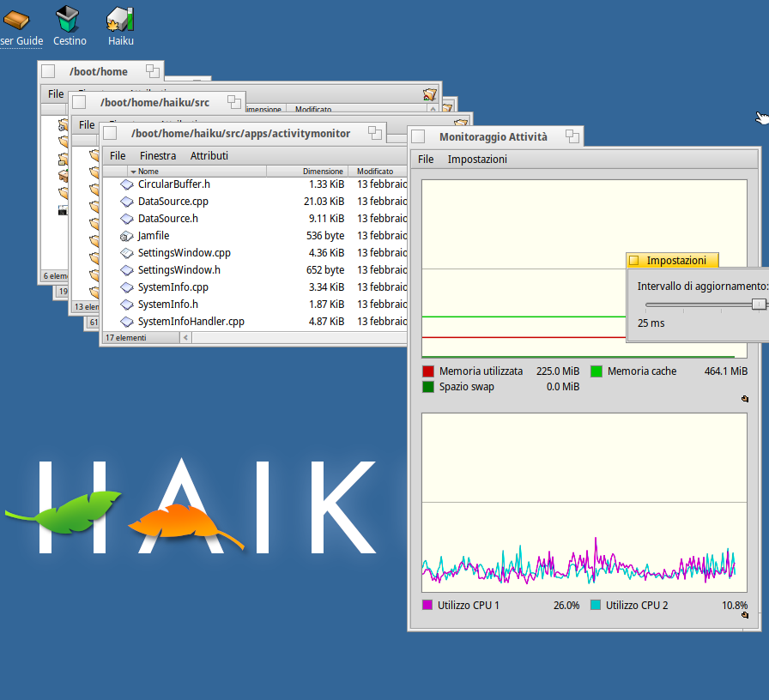Click the "21.03 KiB" size cell
This screenshot has height=700, width=769.
click(324, 202)
